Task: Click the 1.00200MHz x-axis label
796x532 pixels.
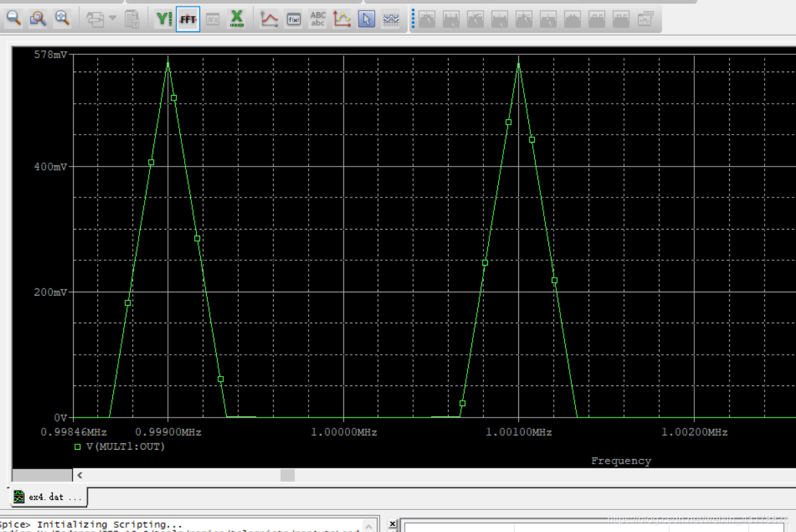Action: pyautogui.click(x=694, y=432)
